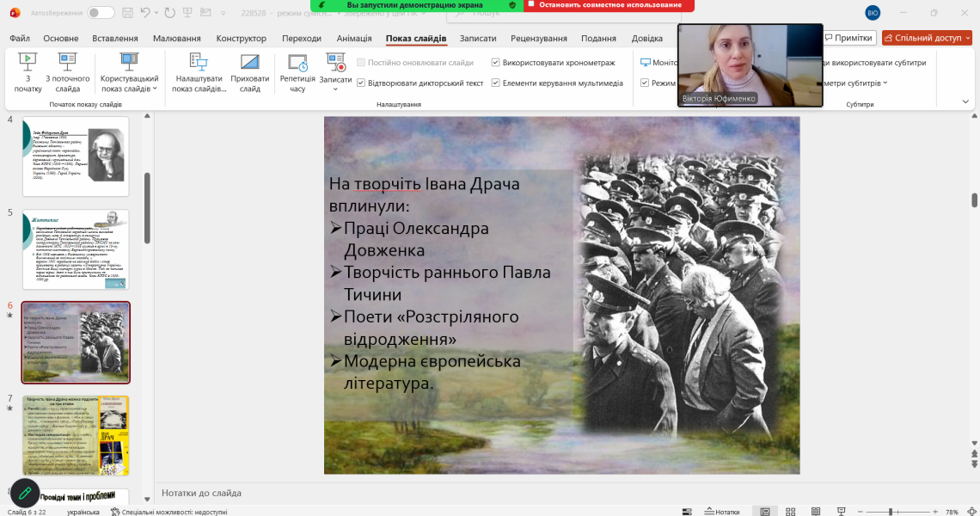
Task: Switch to Normal view
Action: (765, 512)
